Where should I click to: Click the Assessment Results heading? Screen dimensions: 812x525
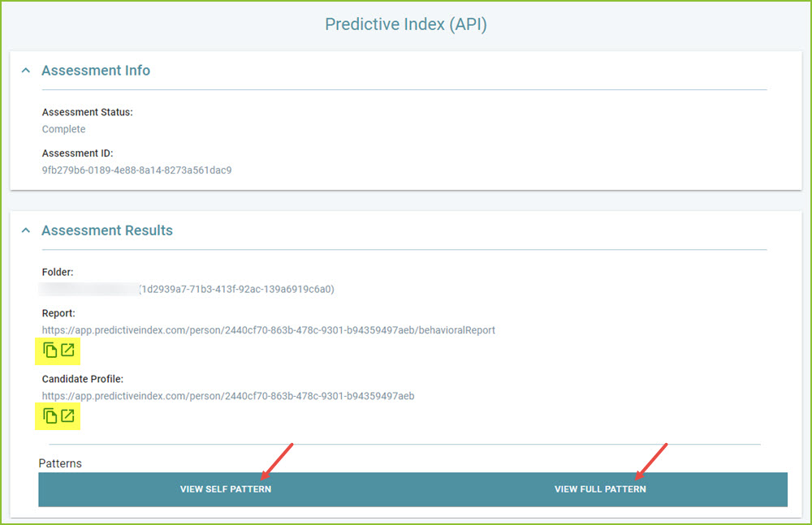point(107,230)
